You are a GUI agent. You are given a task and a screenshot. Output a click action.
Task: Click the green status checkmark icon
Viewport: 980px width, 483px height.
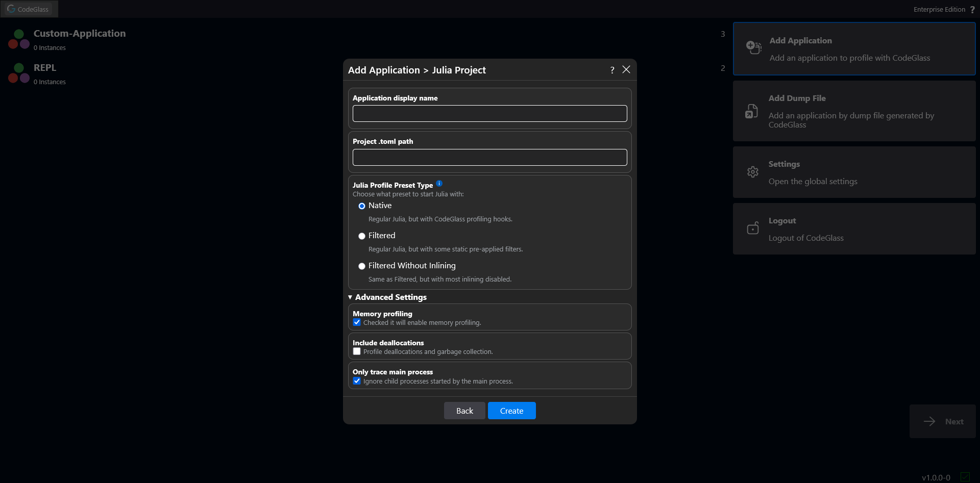pyautogui.click(x=965, y=477)
